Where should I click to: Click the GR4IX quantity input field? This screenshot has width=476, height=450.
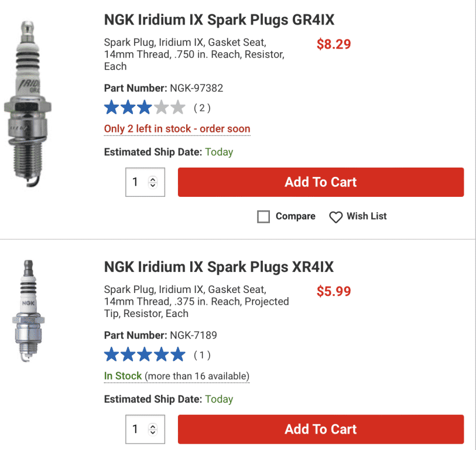(136, 182)
